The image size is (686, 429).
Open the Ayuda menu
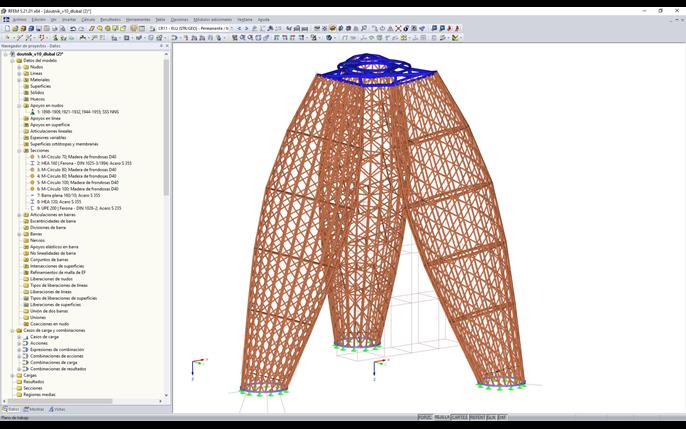tap(263, 20)
